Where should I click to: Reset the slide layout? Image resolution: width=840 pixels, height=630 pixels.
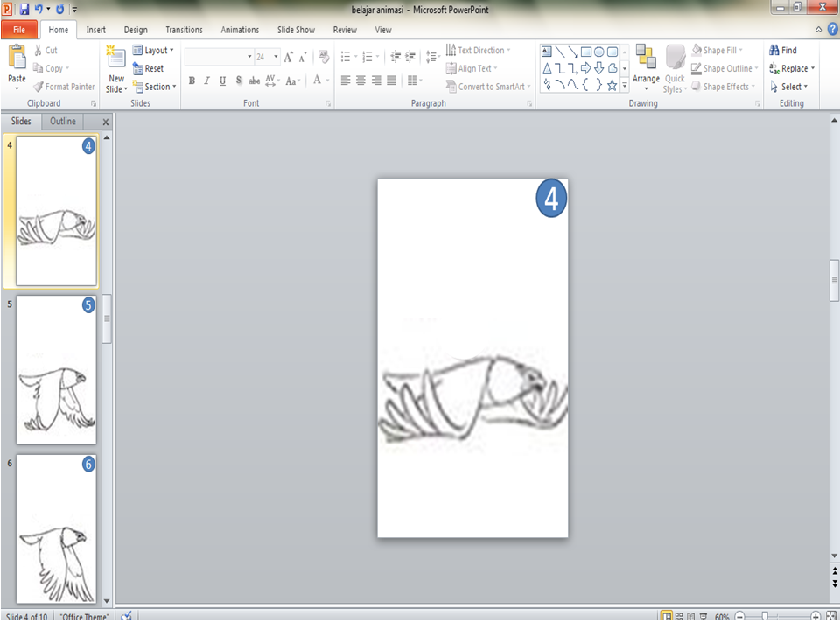coord(149,68)
